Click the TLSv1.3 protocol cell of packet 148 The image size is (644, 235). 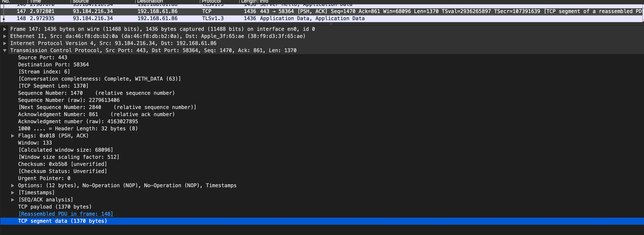point(213,18)
